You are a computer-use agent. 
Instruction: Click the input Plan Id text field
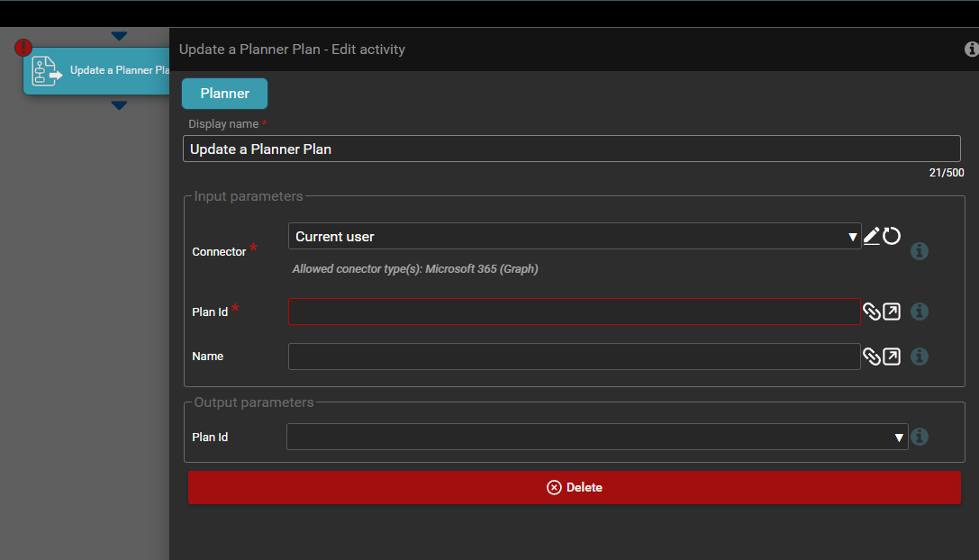574,312
